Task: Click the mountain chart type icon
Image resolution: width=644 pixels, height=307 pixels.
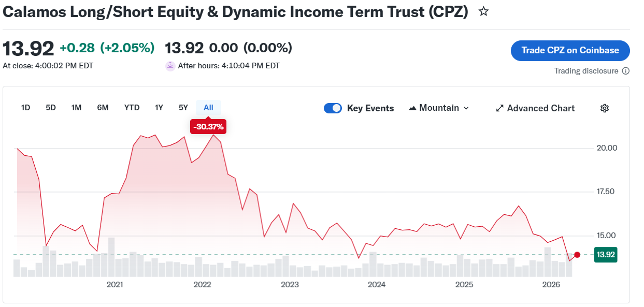Action: [x=412, y=108]
